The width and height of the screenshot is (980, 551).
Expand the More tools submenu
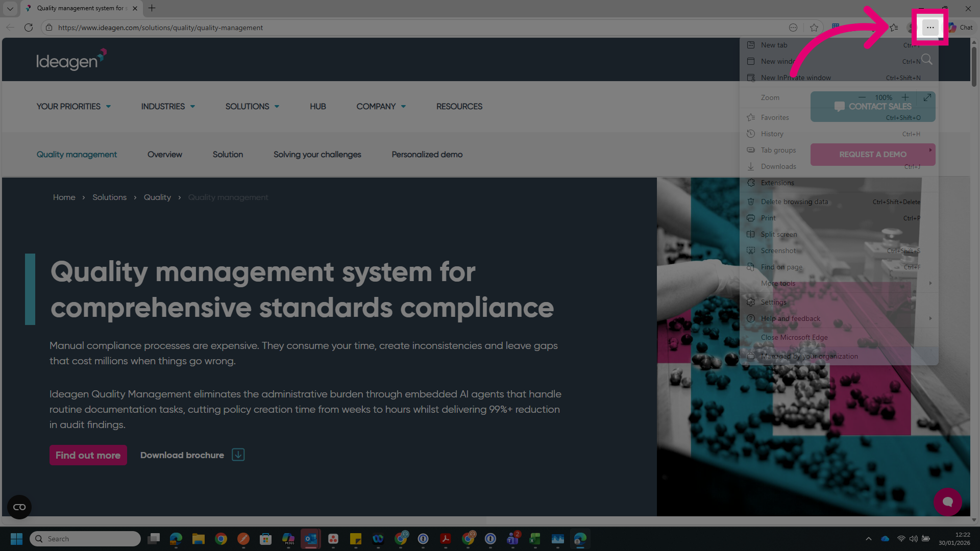pos(839,283)
